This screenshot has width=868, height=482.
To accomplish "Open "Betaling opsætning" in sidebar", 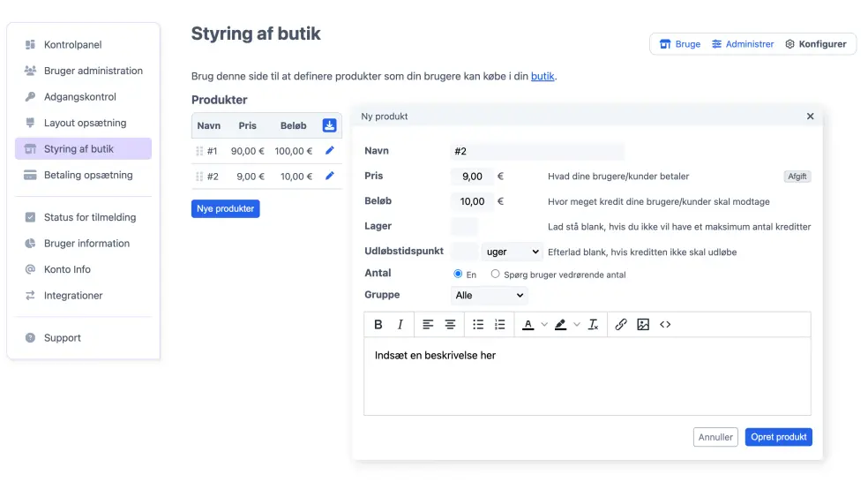I will [88, 175].
